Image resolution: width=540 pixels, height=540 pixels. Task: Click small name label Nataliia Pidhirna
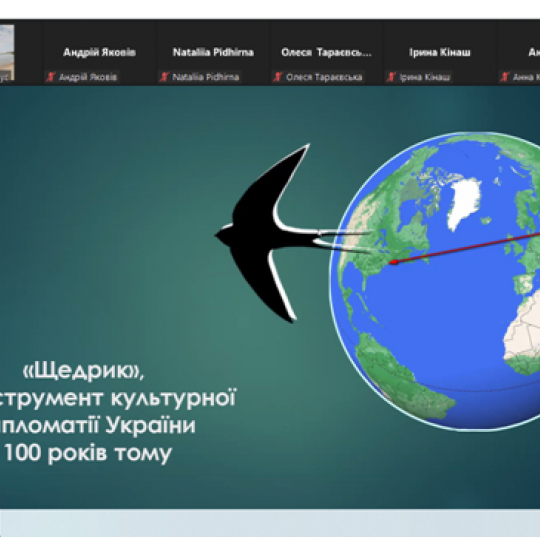click(206, 77)
